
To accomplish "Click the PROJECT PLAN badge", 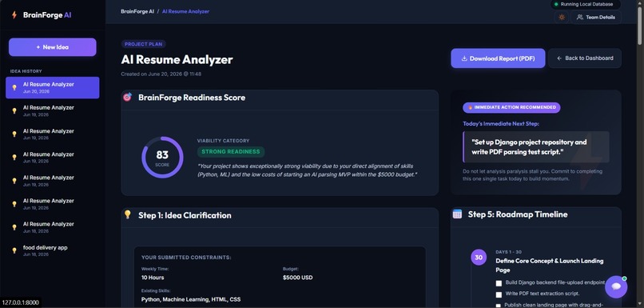I will coord(143,44).
